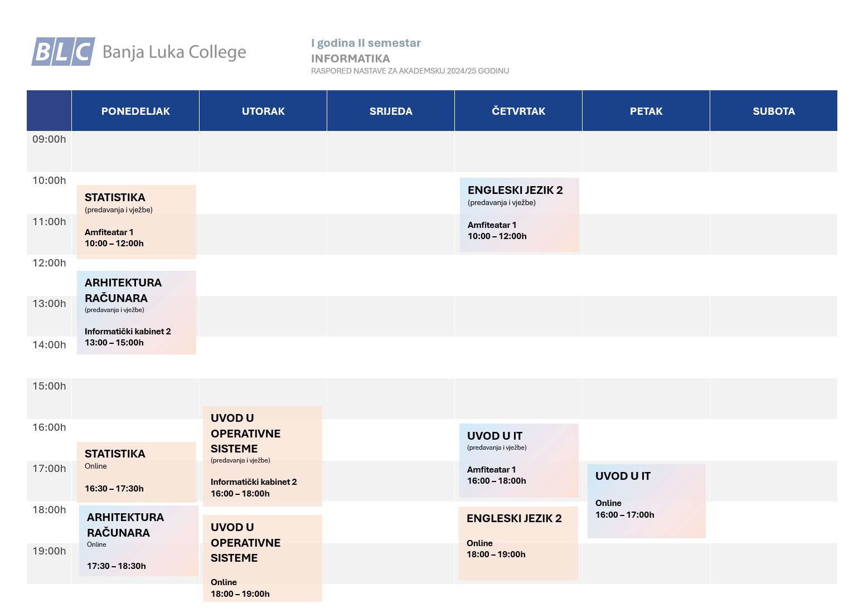The width and height of the screenshot is (868, 613).
Task: Click the PETAK column header
Action: point(646,111)
